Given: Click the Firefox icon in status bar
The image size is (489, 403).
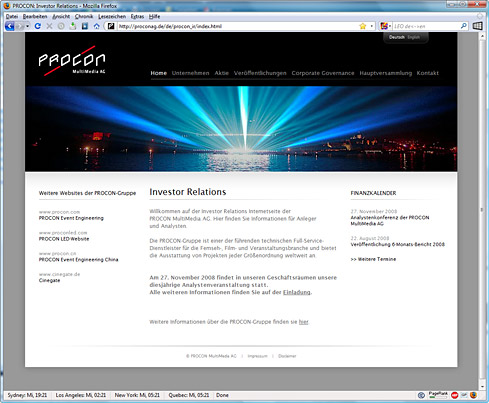Looking at the screenshot, I should tap(473, 395).
